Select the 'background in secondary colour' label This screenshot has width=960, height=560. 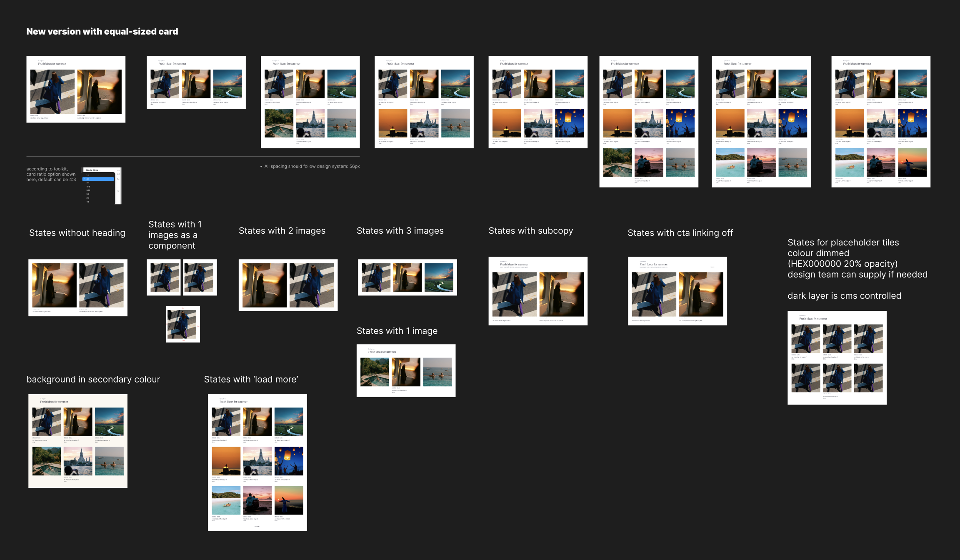pyautogui.click(x=93, y=380)
